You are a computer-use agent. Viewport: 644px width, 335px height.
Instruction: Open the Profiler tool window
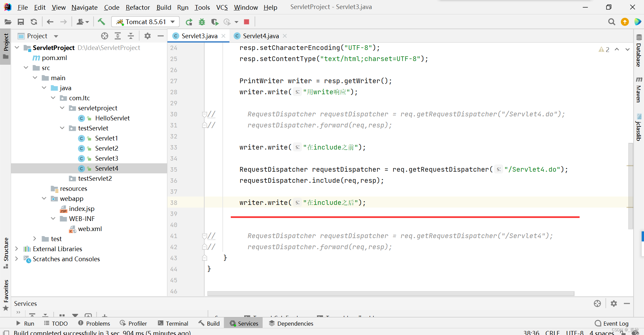pos(133,323)
